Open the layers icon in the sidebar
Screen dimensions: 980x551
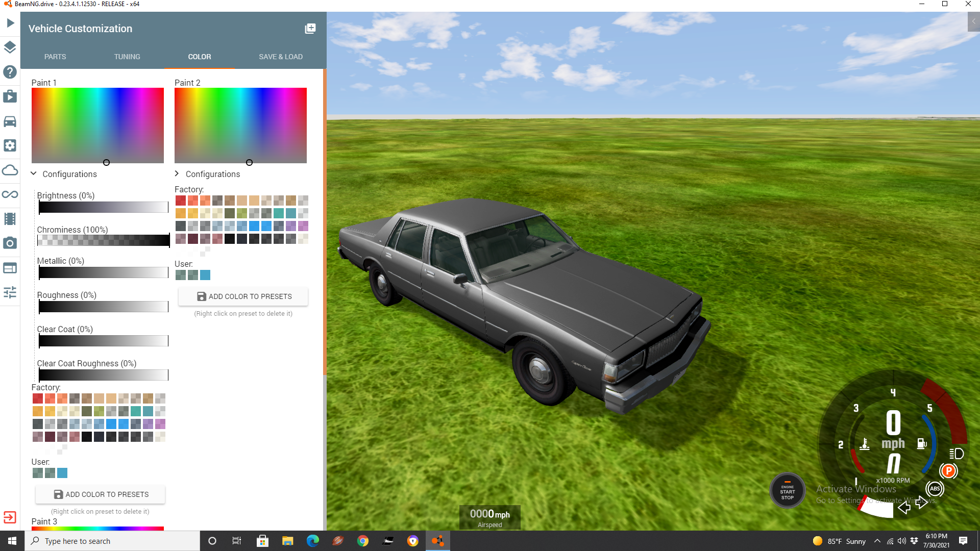[10, 47]
